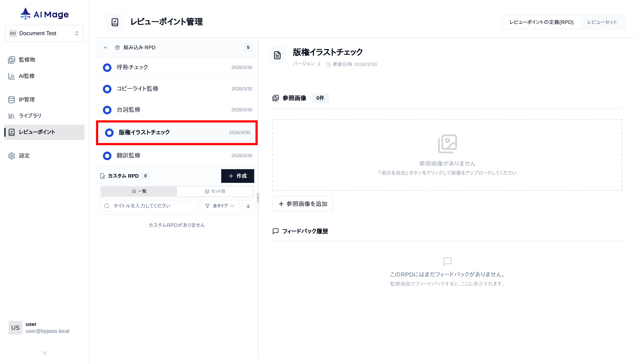Click the カスタム RPD edit icon
The image size is (643, 364).
tap(103, 176)
